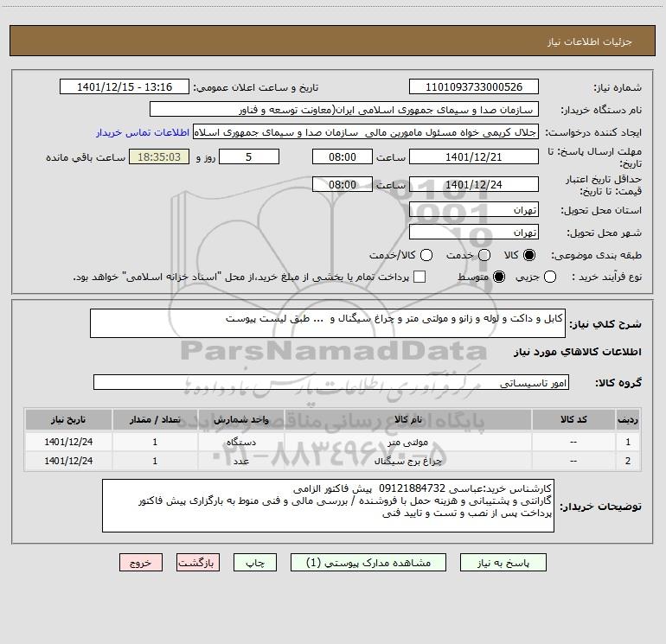The width and height of the screenshot is (666, 644).
Task: Click the جزئیات اطلاعات نیاز page title
Action: 590,41
